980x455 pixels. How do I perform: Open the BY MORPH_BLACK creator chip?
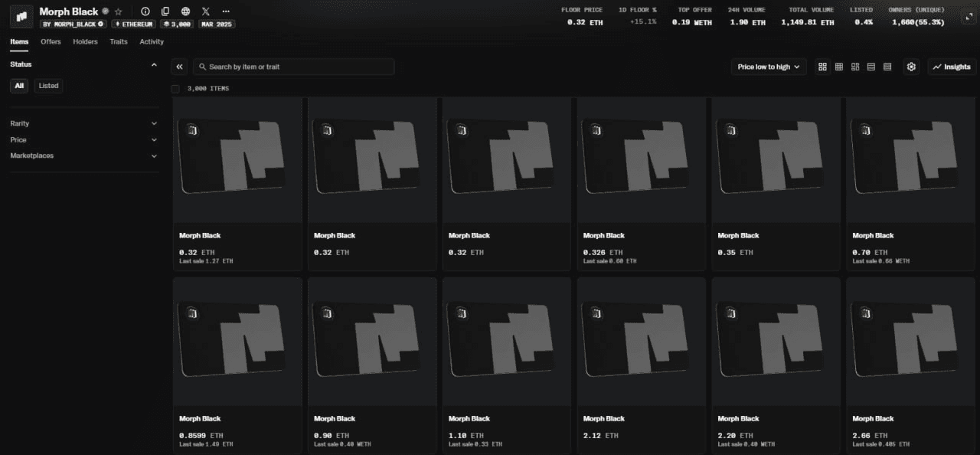coord(73,25)
